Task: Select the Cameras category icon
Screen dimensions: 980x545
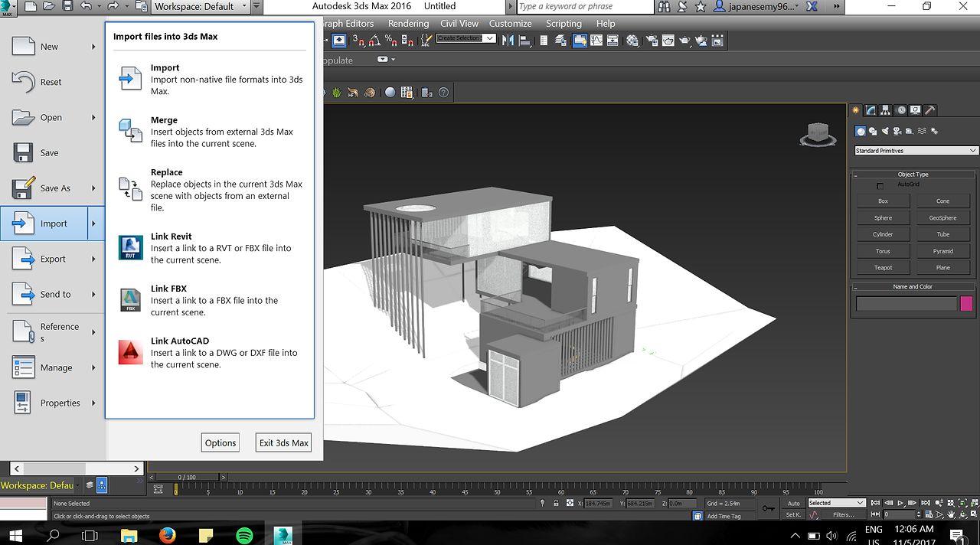Action: (x=897, y=131)
